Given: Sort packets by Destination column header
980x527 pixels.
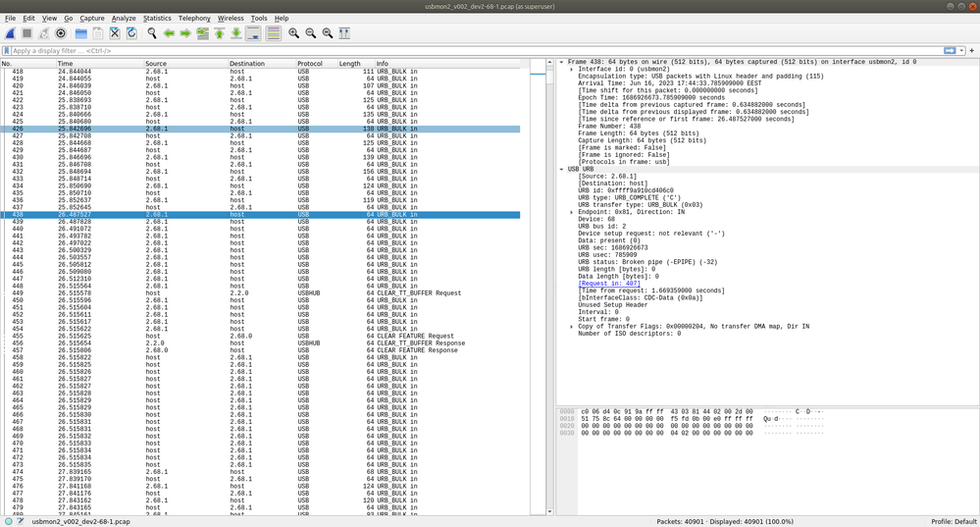Looking at the screenshot, I should [262, 64].
